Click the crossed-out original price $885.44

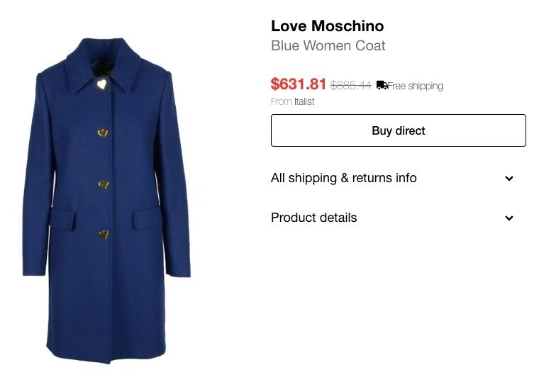(350, 85)
